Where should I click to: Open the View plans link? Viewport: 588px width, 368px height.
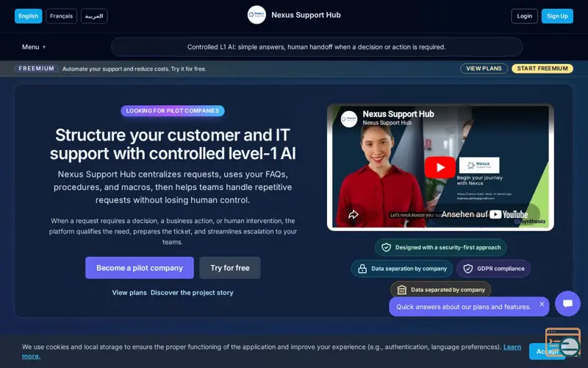click(129, 292)
